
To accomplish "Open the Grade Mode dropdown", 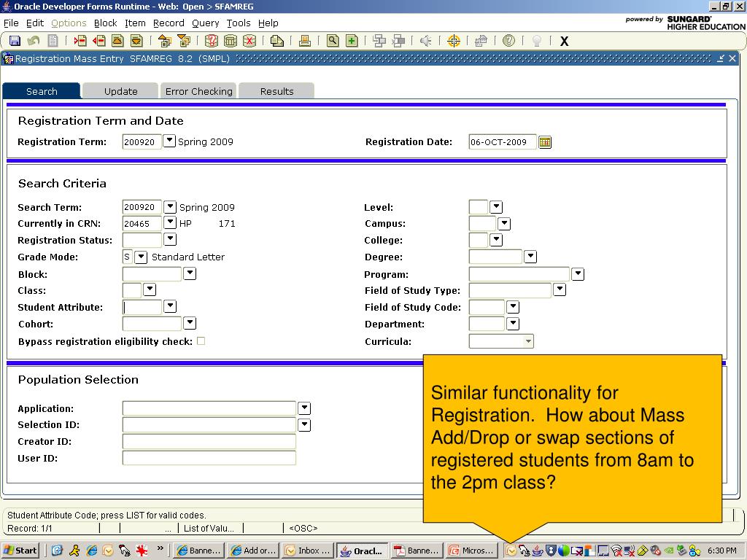I will coord(141,257).
